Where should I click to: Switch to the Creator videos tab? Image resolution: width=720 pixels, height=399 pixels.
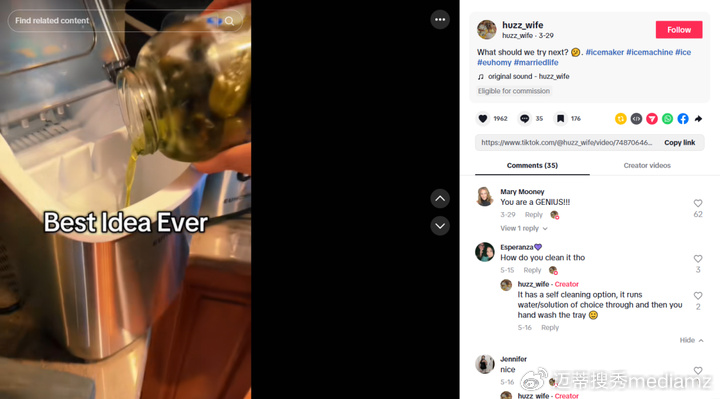[647, 165]
